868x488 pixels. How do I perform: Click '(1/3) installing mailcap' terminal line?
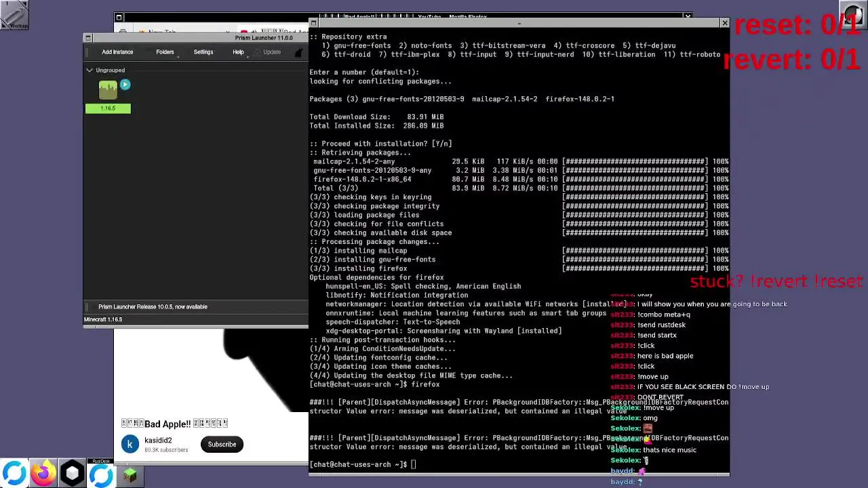pos(519,251)
